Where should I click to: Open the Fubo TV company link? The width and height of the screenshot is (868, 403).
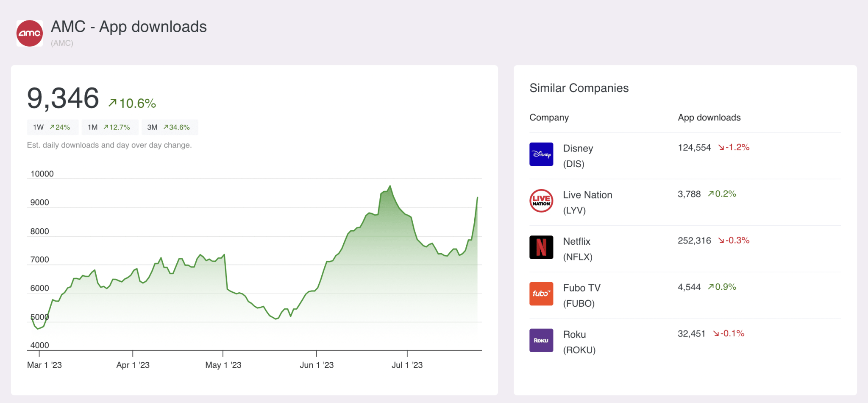click(x=581, y=288)
